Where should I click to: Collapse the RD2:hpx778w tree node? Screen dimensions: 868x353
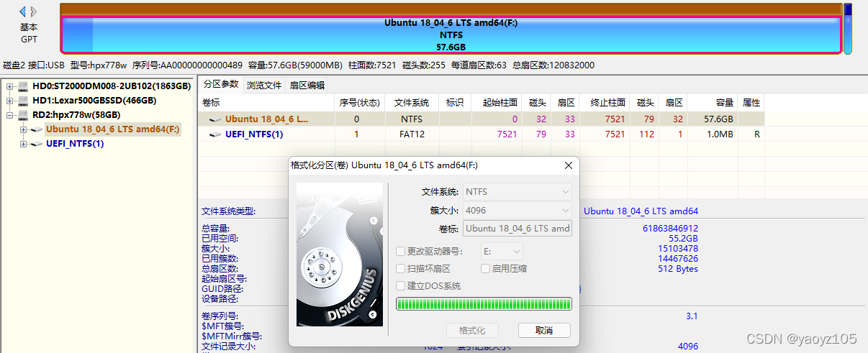click(10, 115)
